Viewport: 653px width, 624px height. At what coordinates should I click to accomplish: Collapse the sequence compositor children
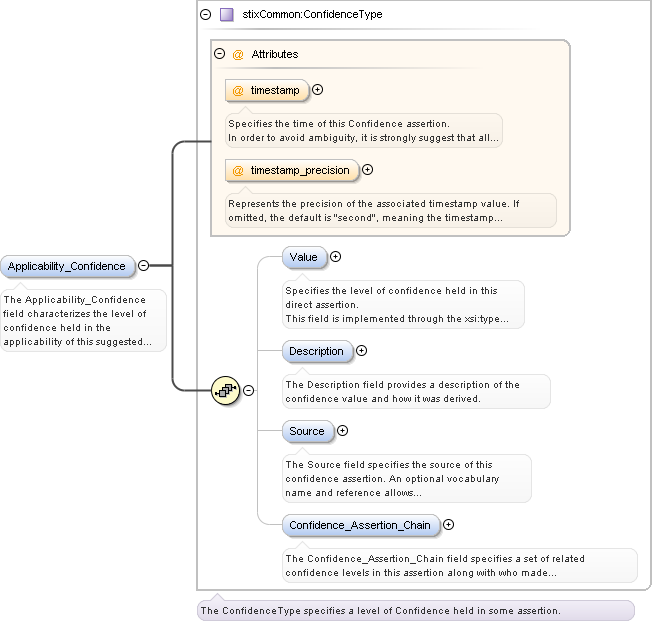coord(249,390)
